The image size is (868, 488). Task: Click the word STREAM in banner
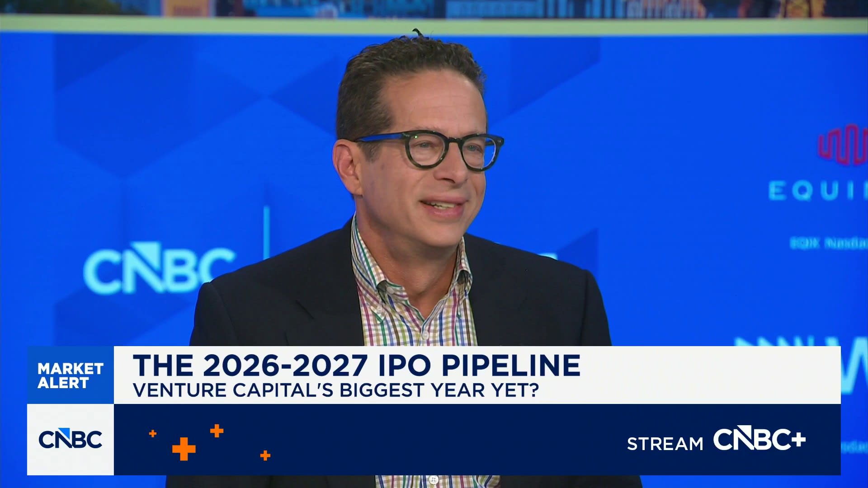(665, 444)
